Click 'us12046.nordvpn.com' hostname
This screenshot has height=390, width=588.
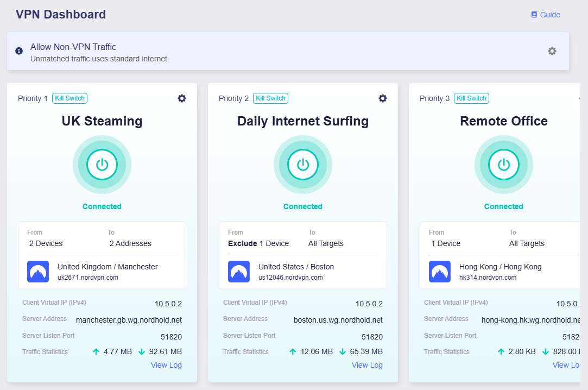pyautogui.click(x=290, y=278)
